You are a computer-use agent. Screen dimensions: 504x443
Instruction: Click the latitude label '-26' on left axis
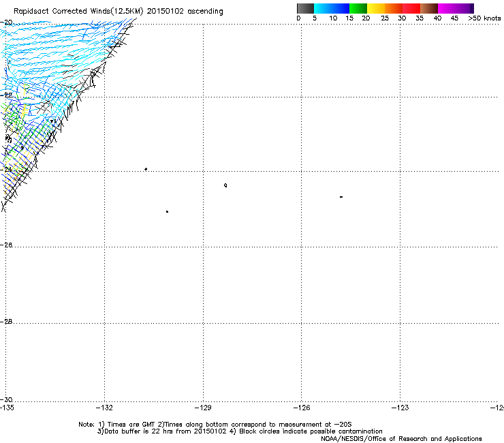pyautogui.click(x=6, y=245)
